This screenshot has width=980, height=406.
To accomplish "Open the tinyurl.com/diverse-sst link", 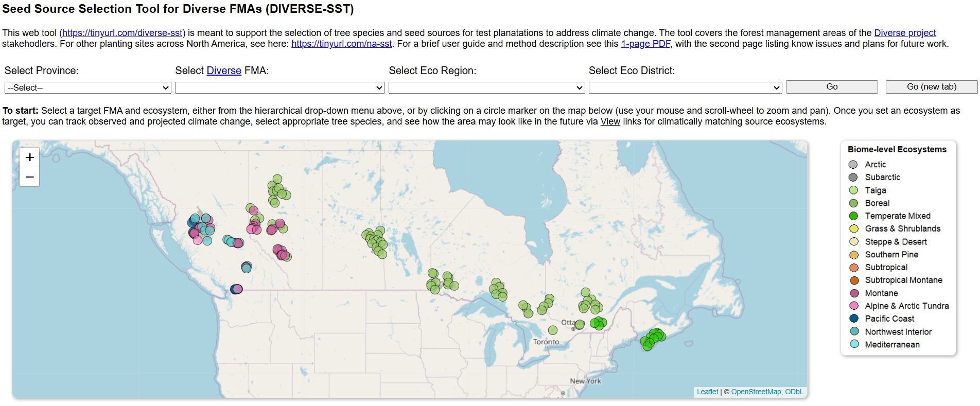I will tap(122, 33).
